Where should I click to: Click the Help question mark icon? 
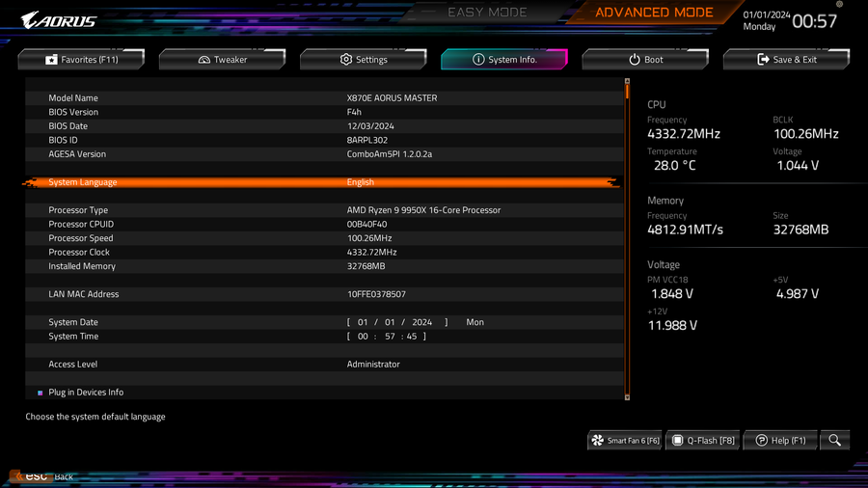click(x=762, y=441)
